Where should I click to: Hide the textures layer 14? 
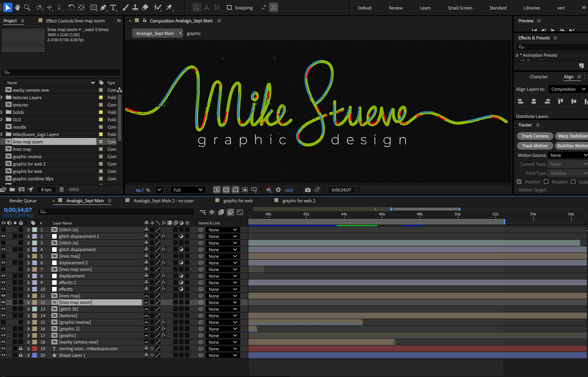point(3,316)
